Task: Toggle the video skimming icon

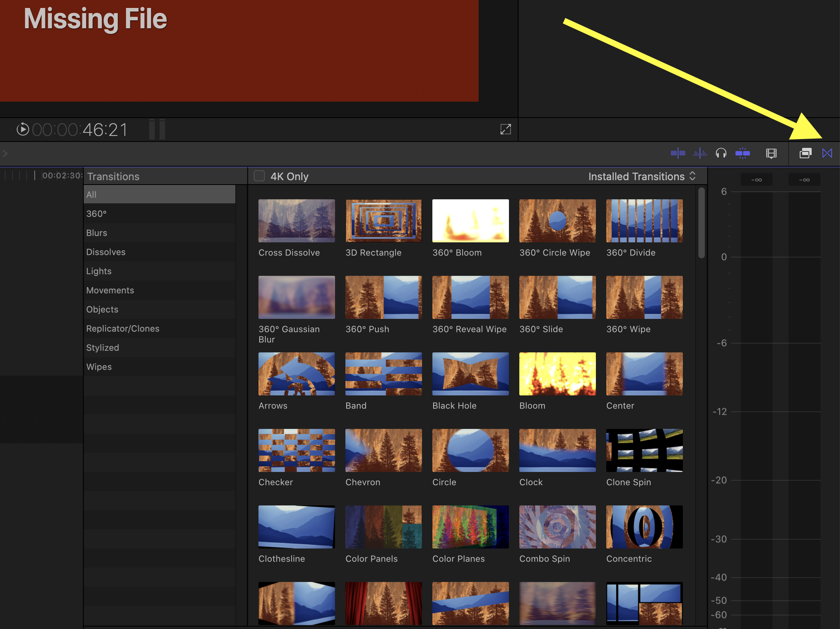Action: point(678,153)
